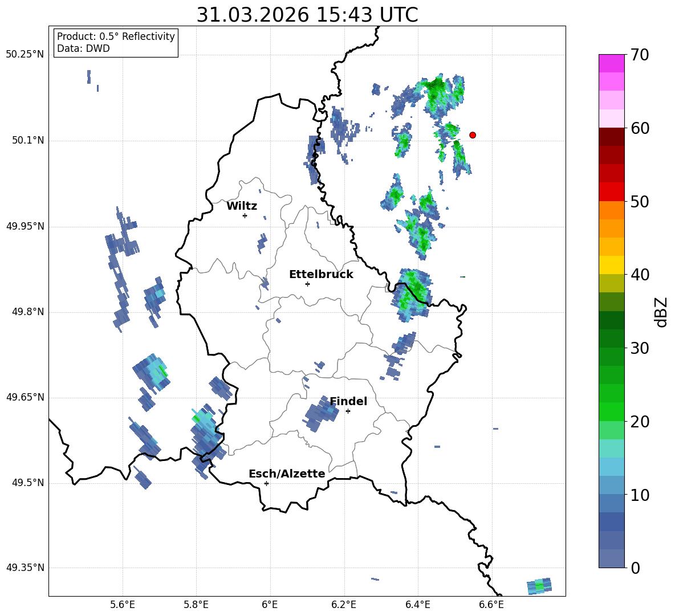Viewport: 675px width, 616px height.
Task: Click the 6.6°E longitude label
Action: click(x=491, y=605)
